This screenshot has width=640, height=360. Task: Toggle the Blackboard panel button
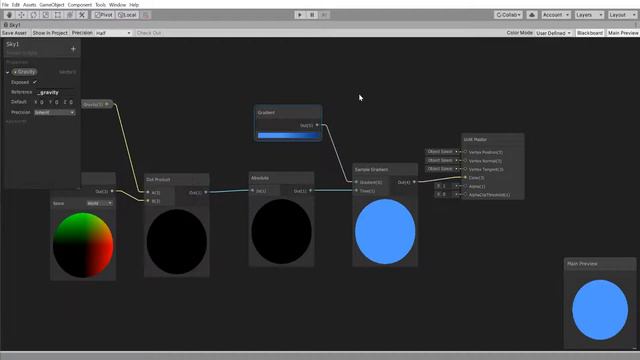pyautogui.click(x=590, y=33)
